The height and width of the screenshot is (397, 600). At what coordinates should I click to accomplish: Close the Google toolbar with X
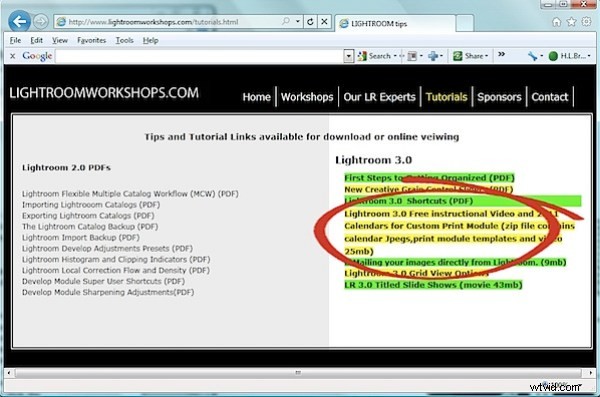[13, 56]
